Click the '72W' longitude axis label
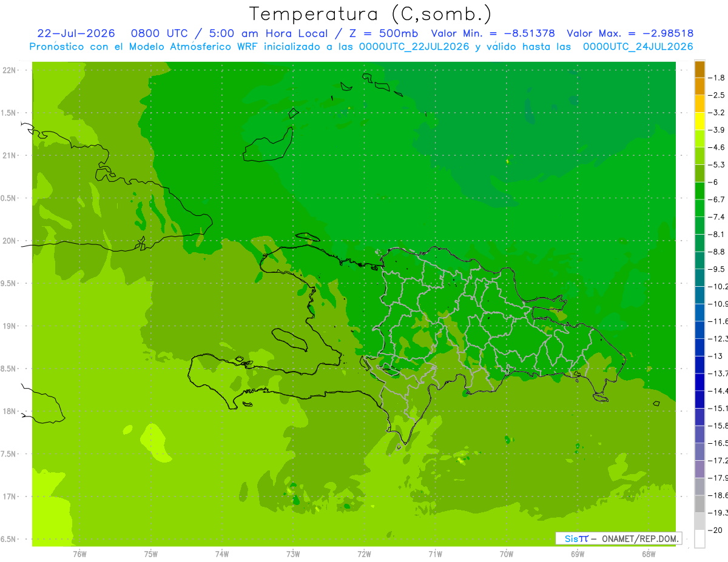Screen dimensions: 728x562 tap(364, 554)
